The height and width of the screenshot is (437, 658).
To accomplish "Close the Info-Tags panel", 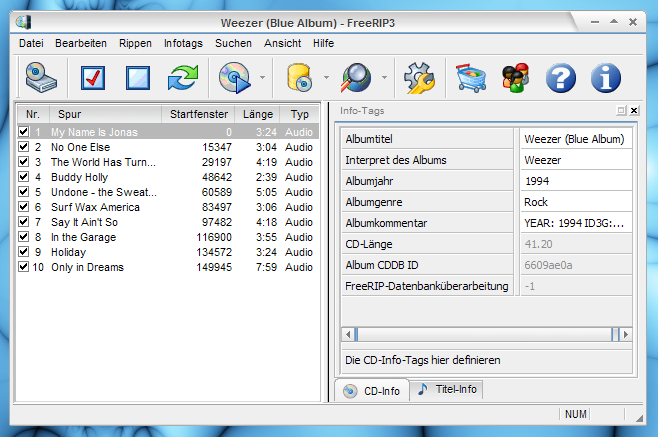I will point(634,110).
